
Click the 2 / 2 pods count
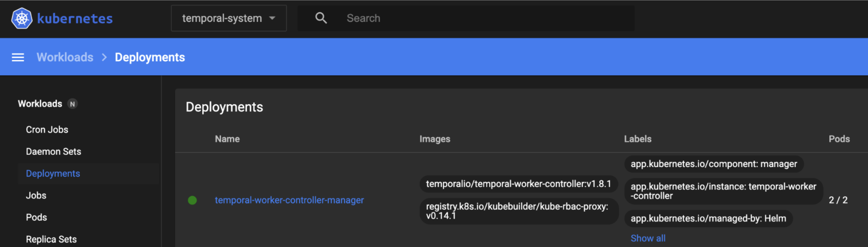(838, 200)
